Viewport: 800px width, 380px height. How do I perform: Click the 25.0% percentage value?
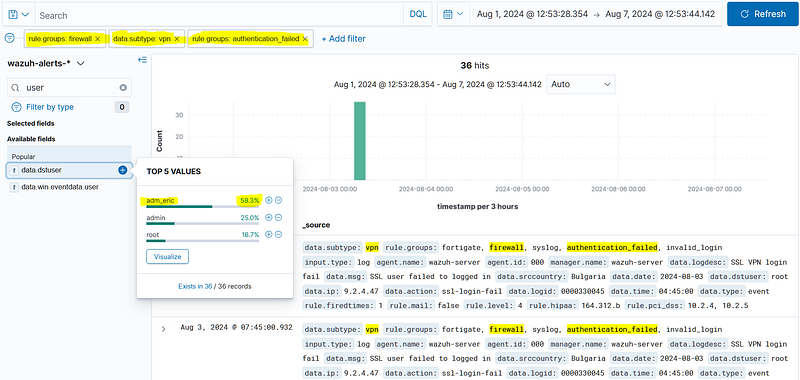250,218
